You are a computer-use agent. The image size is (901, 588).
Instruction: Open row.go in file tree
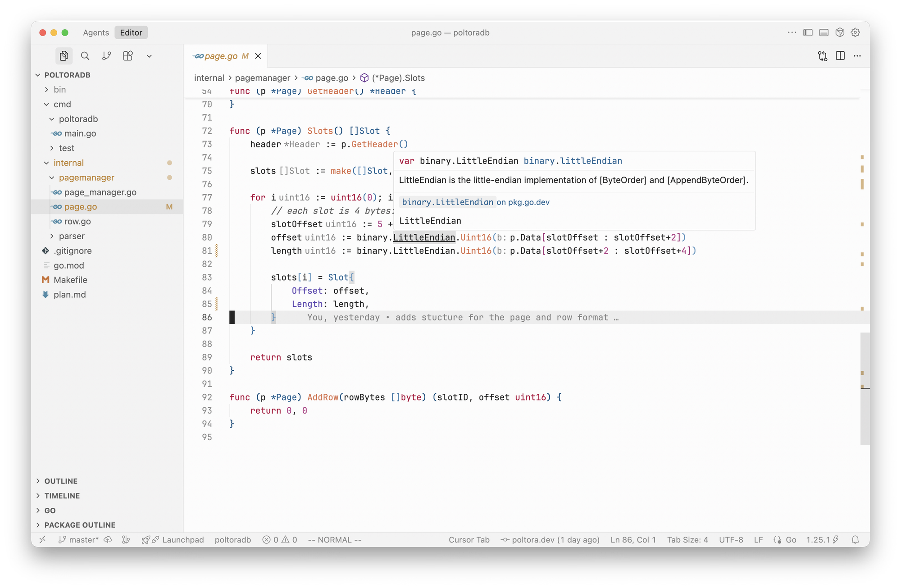(x=77, y=221)
